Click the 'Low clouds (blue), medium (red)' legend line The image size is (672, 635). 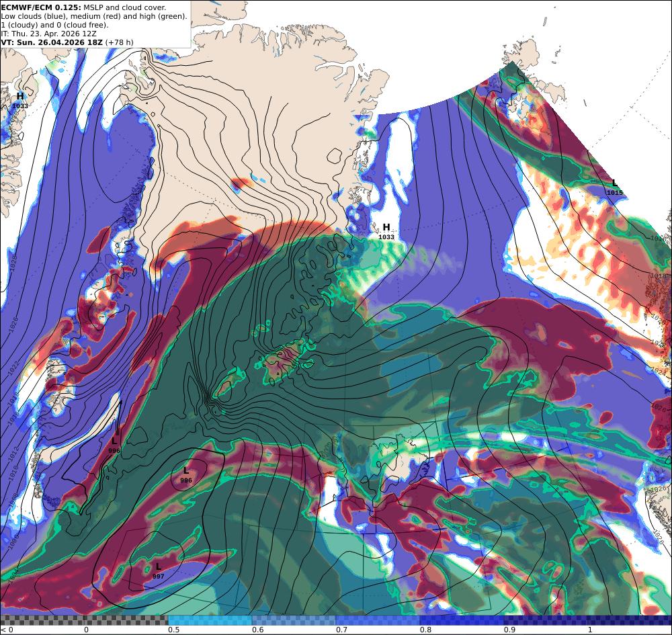pos(94,16)
